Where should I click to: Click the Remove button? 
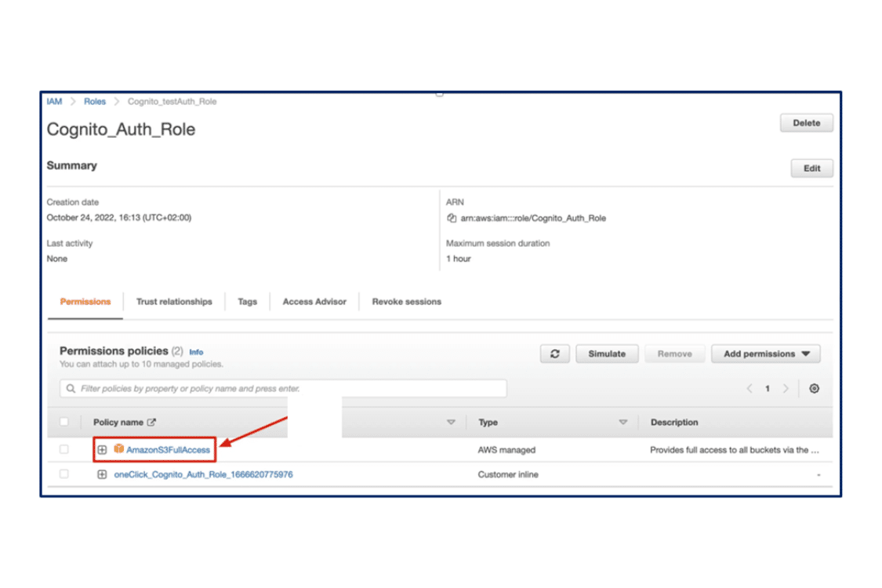pos(674,354)
